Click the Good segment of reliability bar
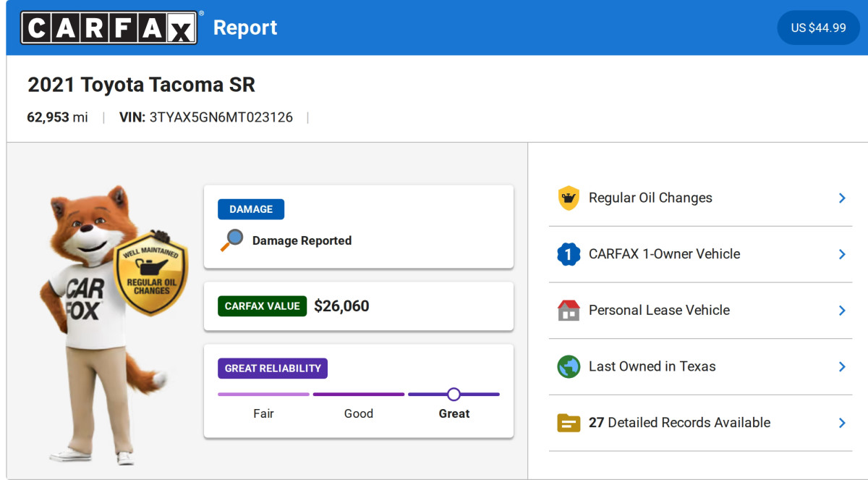 (x=359, y=395)
